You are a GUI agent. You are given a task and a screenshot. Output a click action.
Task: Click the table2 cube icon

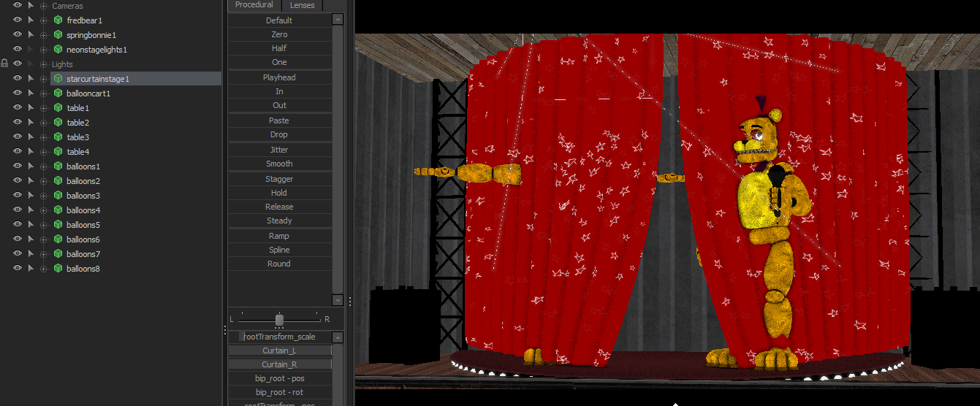pos(58,123)
